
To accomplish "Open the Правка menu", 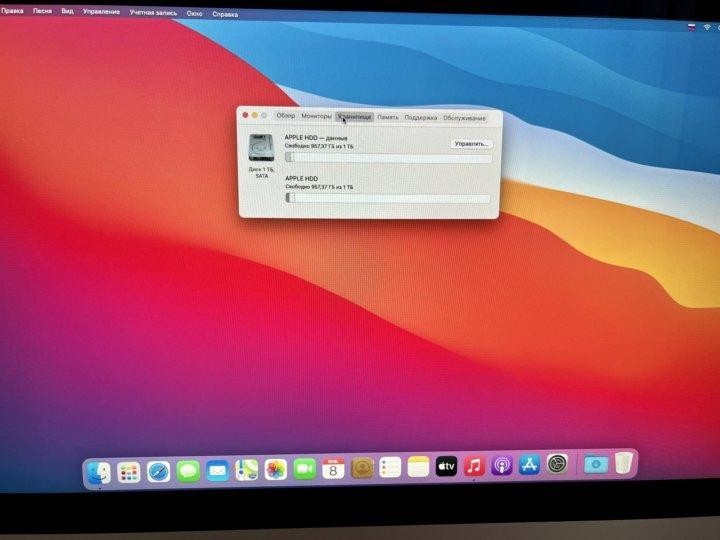I will pos(12,11).
